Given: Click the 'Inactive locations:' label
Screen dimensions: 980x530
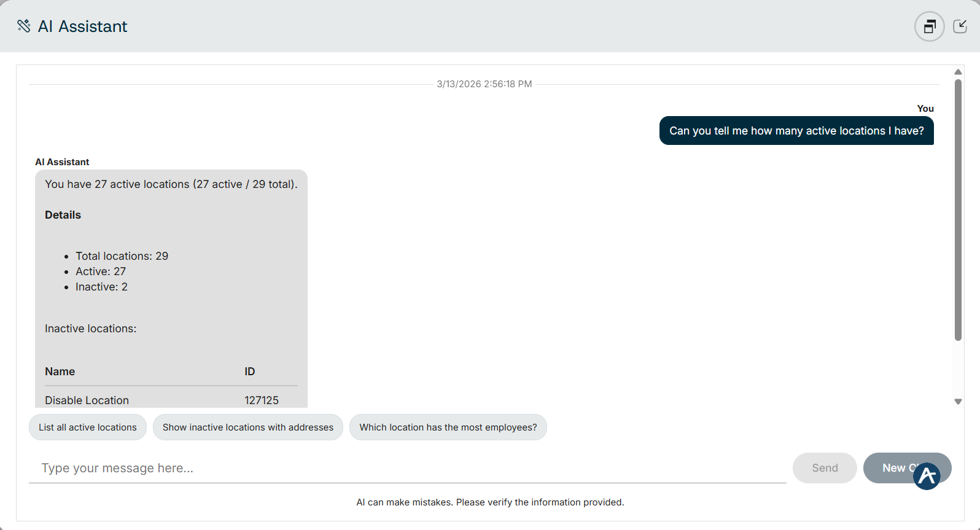Looking at the screenshot, I should [x=91, y=329].
